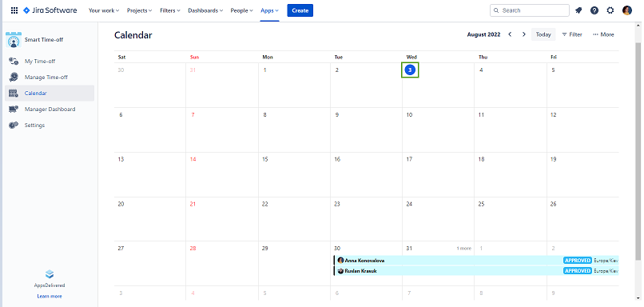The image size is (644, 307).
Task: Open Anna Konovalova's time-off event
Action: point(476,260)
